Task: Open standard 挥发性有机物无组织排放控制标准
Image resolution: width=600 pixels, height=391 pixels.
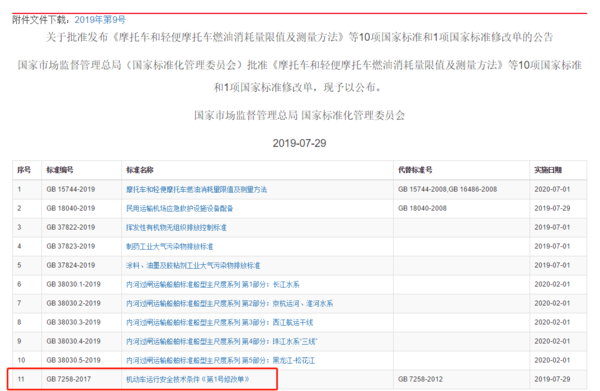Action: (176, 228)
